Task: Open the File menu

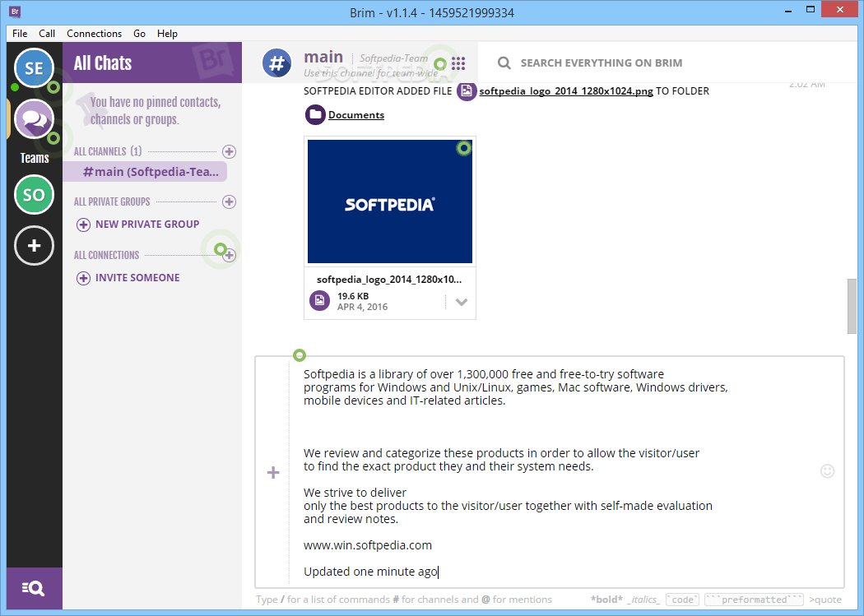Action: [x=20, y=34]
